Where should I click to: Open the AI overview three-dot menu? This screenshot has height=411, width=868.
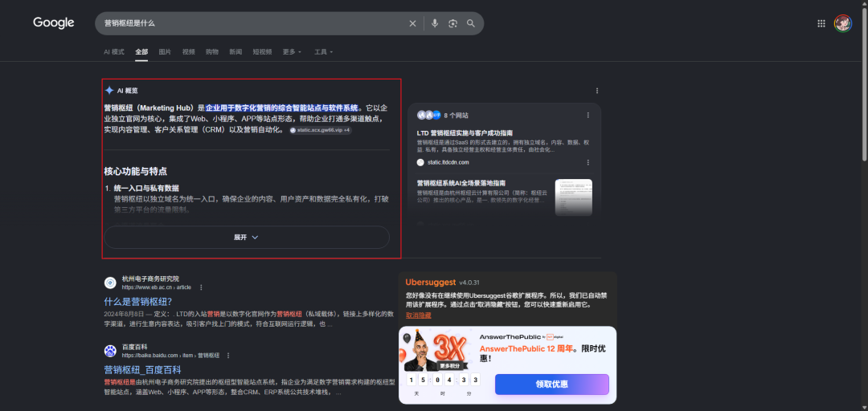[596, 91]
